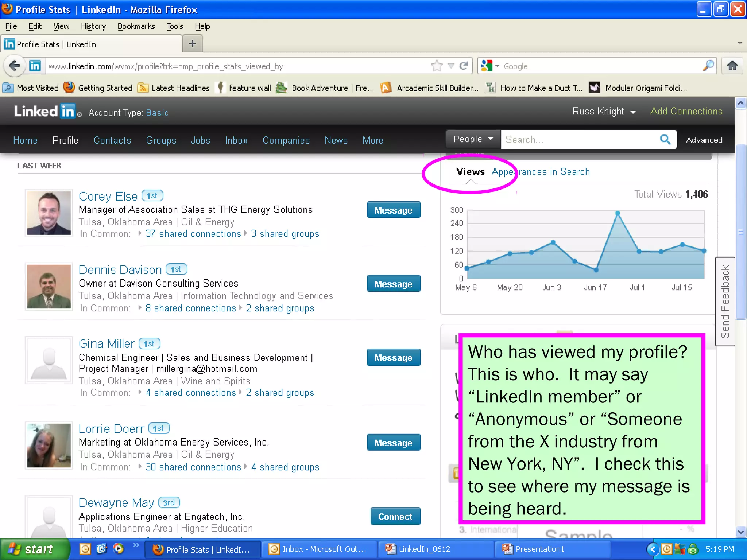
Task: Open the History menu
Action: tap(93, 26)
